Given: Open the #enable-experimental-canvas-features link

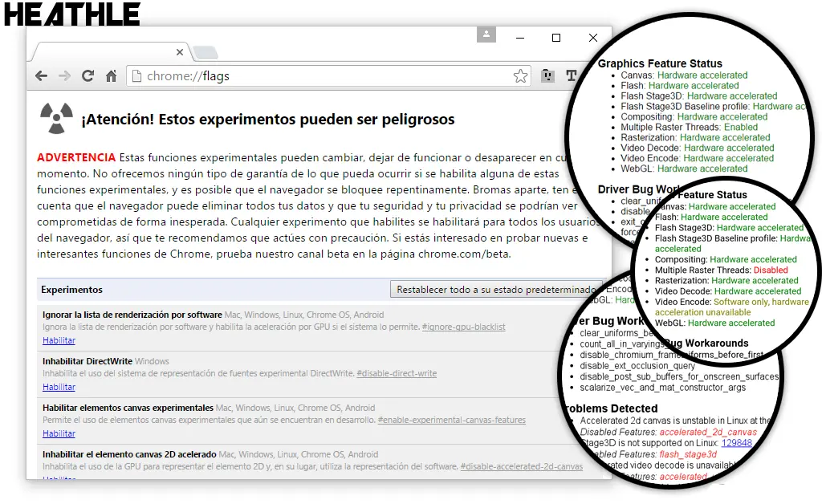Looking at the screenshot, I should [451, 420].
